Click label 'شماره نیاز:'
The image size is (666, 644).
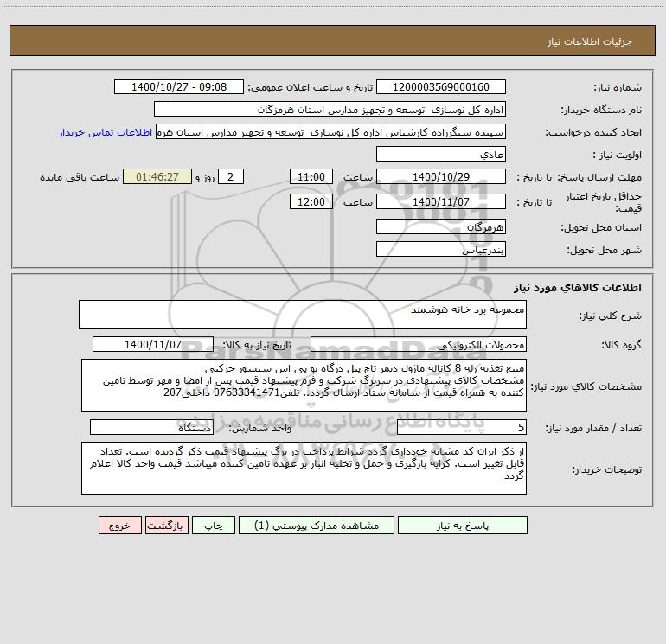618,88
